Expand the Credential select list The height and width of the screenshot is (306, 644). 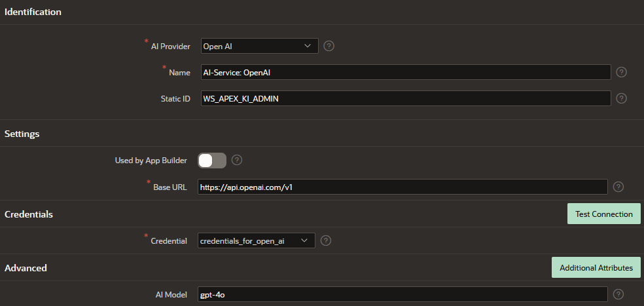tap(257, 240)
